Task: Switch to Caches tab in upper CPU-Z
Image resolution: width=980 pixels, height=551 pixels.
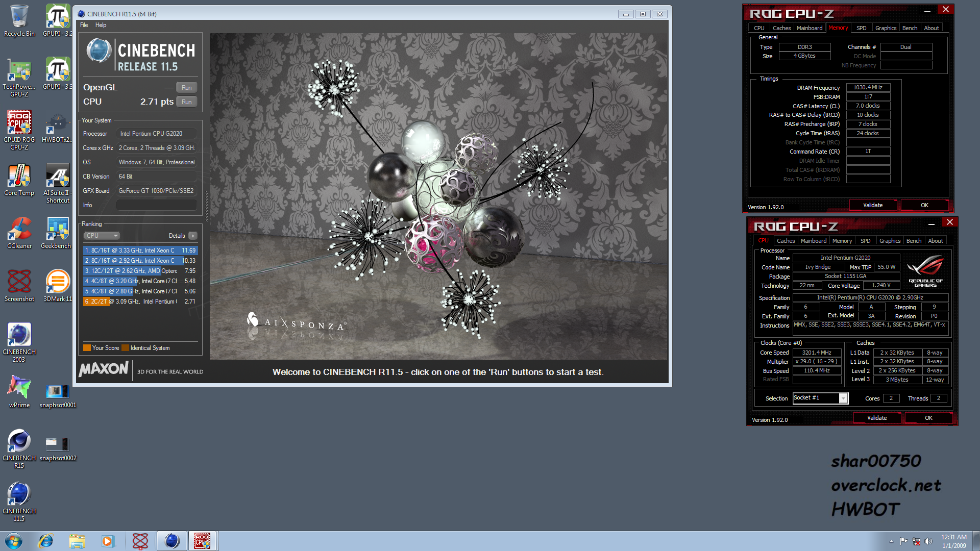Action: [781, 28]
